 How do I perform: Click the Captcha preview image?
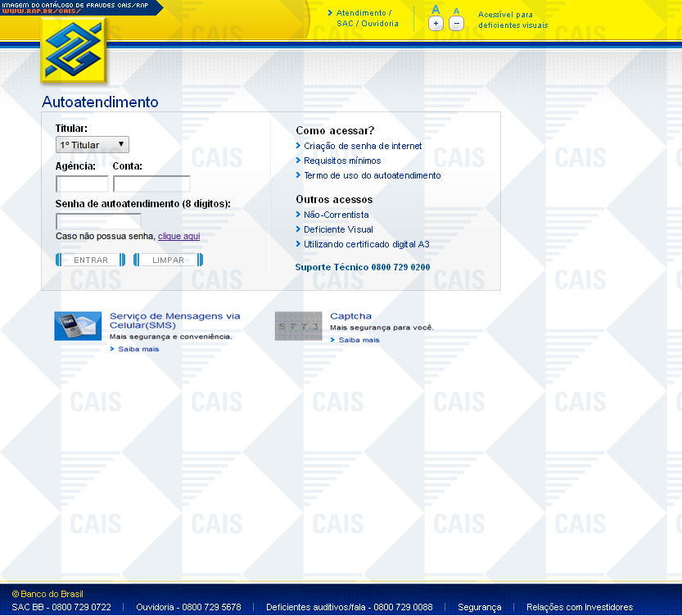tap(298, 326)
